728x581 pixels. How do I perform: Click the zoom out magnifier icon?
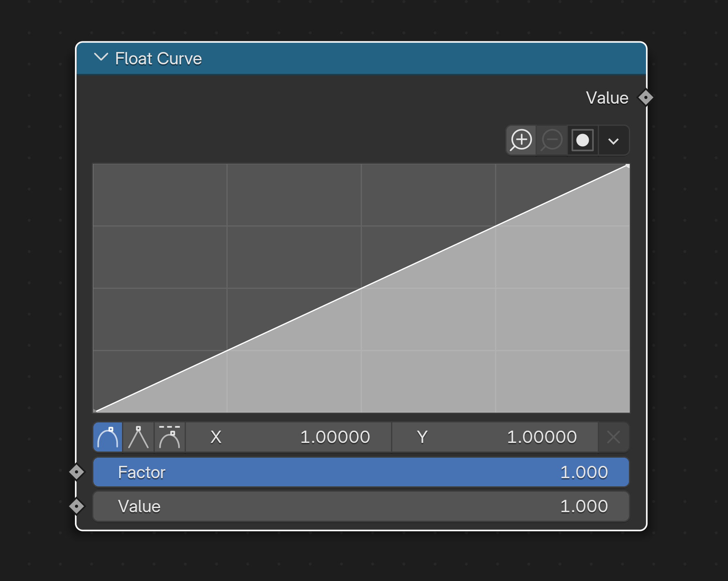coord(552,141)
